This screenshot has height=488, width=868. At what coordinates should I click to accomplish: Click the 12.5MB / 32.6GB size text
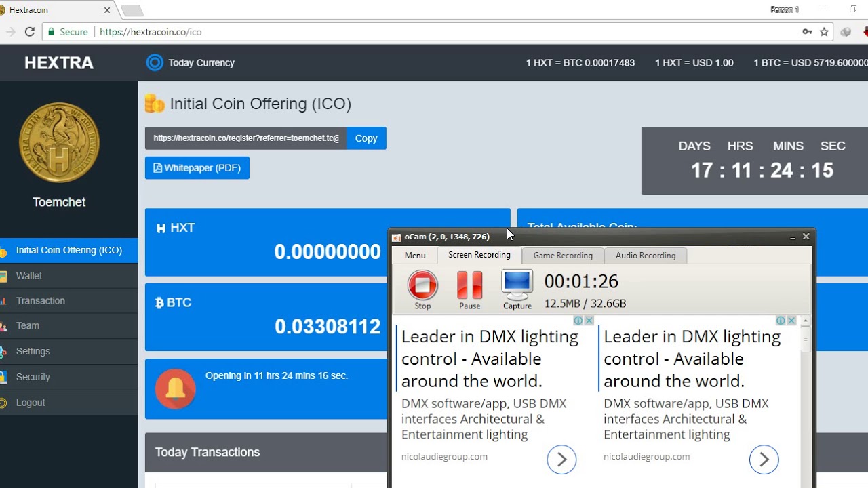pos(585,304)
